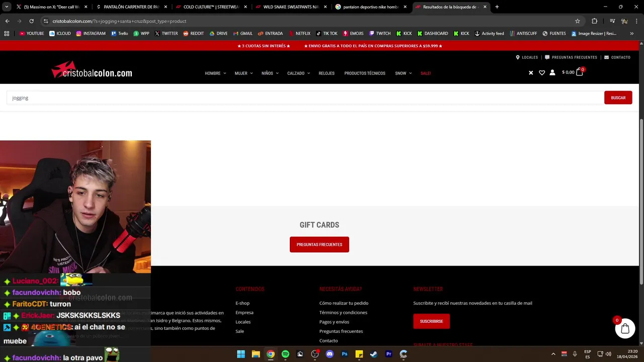This screenshot has width=644, height=362.
Task: Open Chrome profile avatar
Action: tap(624, 21)
